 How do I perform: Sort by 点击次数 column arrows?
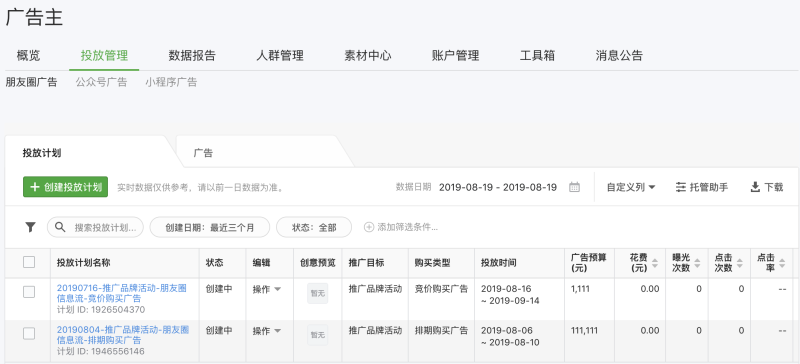(x=740, y=263)
